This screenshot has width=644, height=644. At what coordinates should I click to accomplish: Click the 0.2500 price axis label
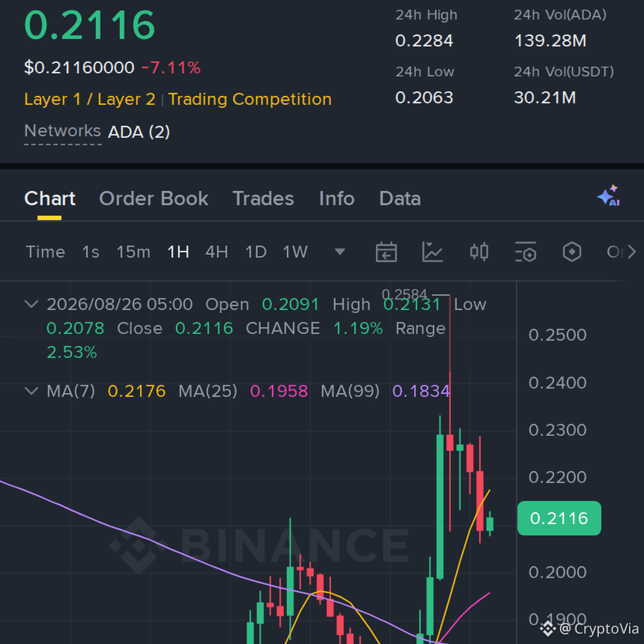click(x=558, y=335)
